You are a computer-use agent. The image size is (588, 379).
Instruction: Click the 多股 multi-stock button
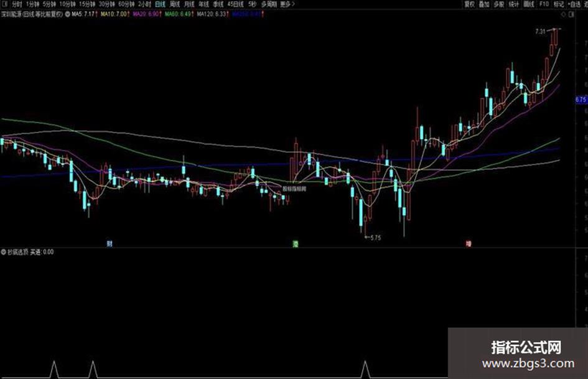(499, 4)
